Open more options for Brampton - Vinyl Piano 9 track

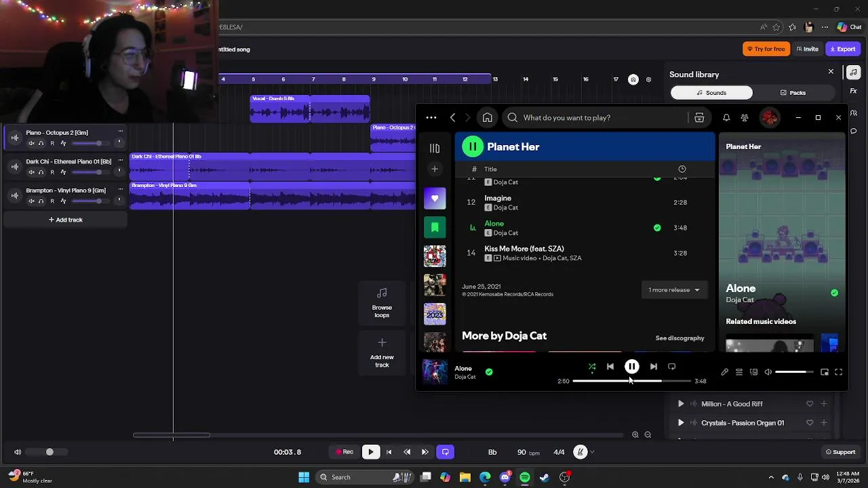click(x=121, y=190)
